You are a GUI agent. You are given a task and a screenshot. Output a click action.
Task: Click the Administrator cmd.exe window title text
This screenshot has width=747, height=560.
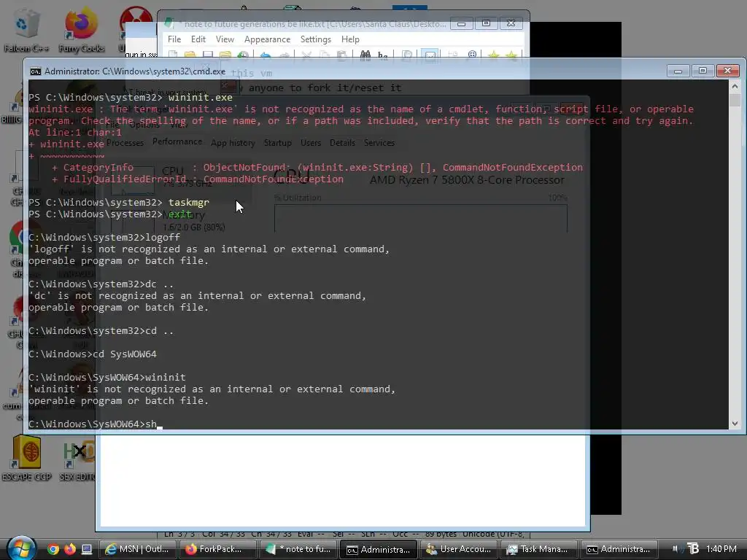click(135, 71)
